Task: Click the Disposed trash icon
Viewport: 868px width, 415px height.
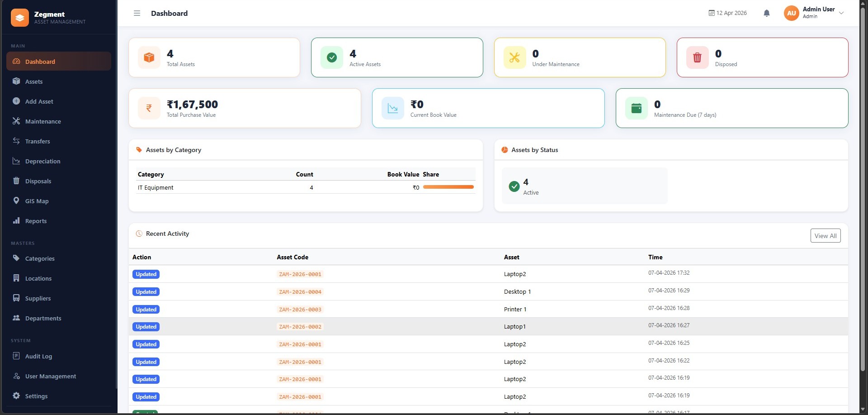Action: [x=697, y=57]
